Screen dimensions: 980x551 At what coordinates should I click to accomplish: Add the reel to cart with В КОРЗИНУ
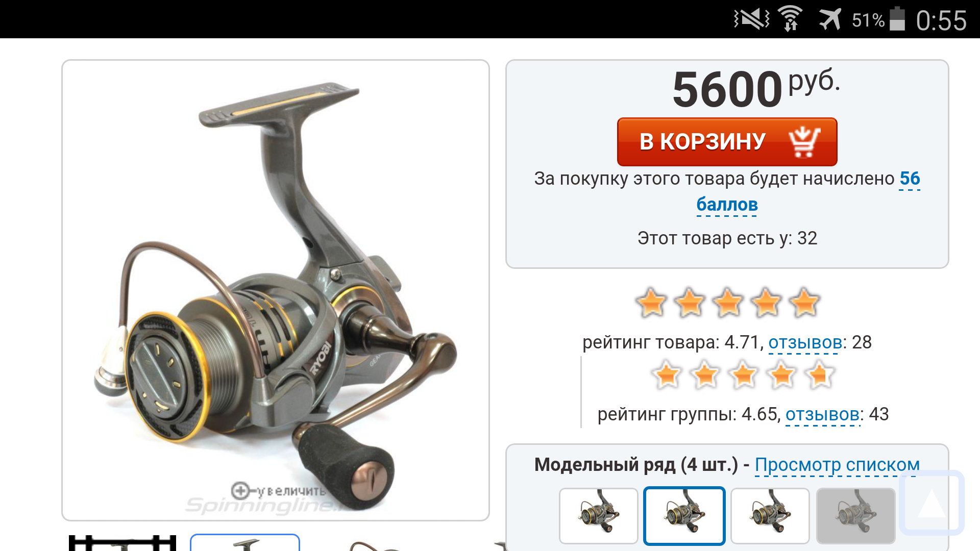727,142
